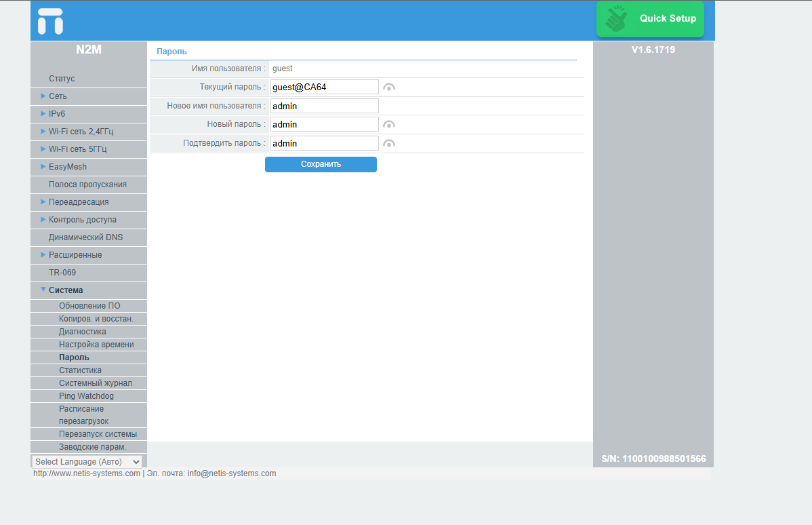
Task: Click the S/N: 1100100988501566 serial text
Action: click(x=653, y=459)
